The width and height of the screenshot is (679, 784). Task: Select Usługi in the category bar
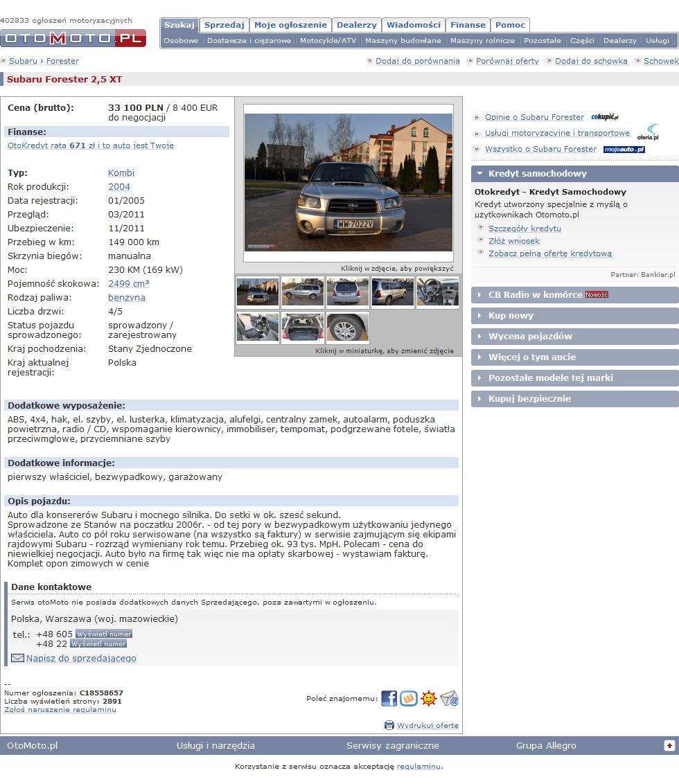(x=657, y=40)
